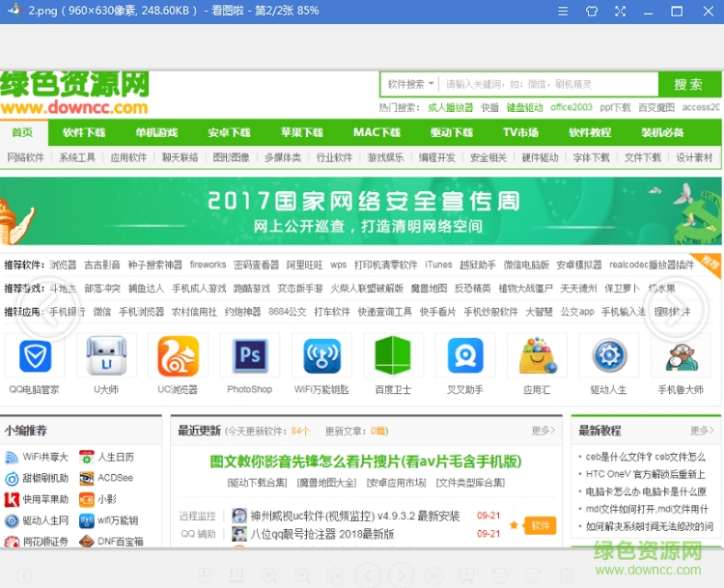This screenshot has width=724, height=588.
Task: Open the 苹果下载 navigation tab
Action: [x=302, y=132]
